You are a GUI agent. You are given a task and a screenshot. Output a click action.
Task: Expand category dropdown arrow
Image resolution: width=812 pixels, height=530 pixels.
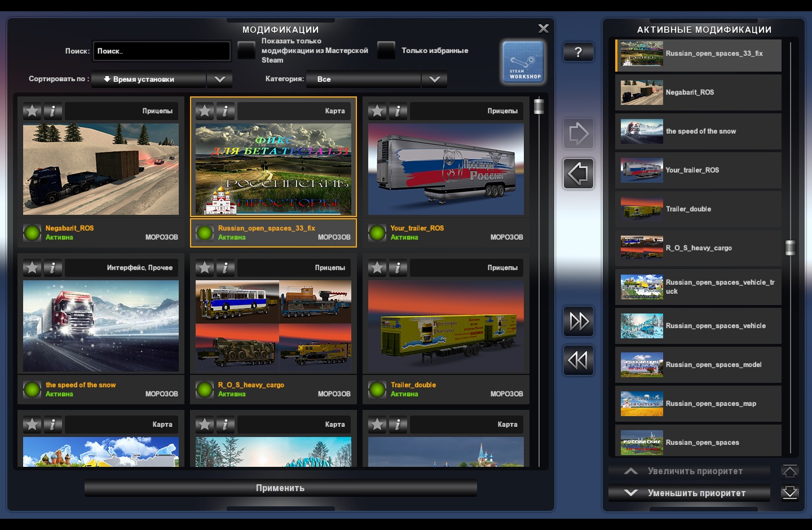point(435,79)
